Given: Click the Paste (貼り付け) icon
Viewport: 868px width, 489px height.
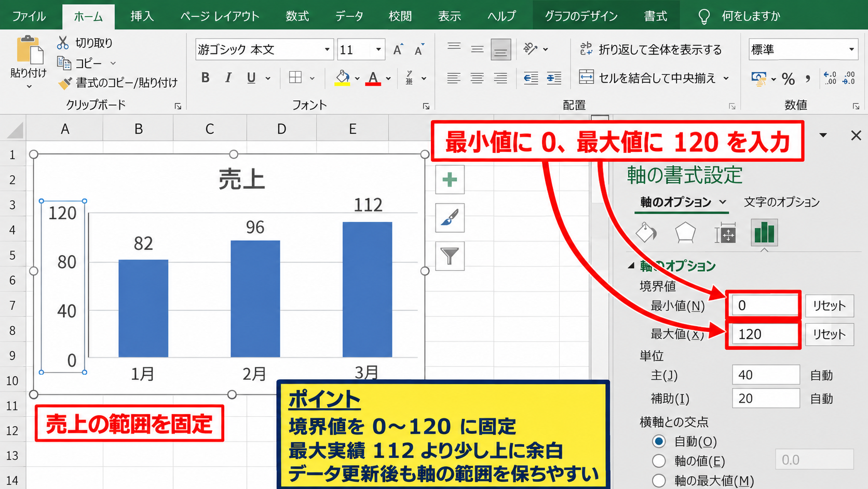Looking at the screenshot, I should (30, 50).
